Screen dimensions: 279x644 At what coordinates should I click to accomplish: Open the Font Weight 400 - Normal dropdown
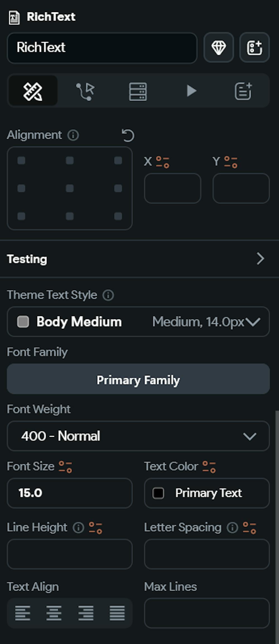[138, 436]
